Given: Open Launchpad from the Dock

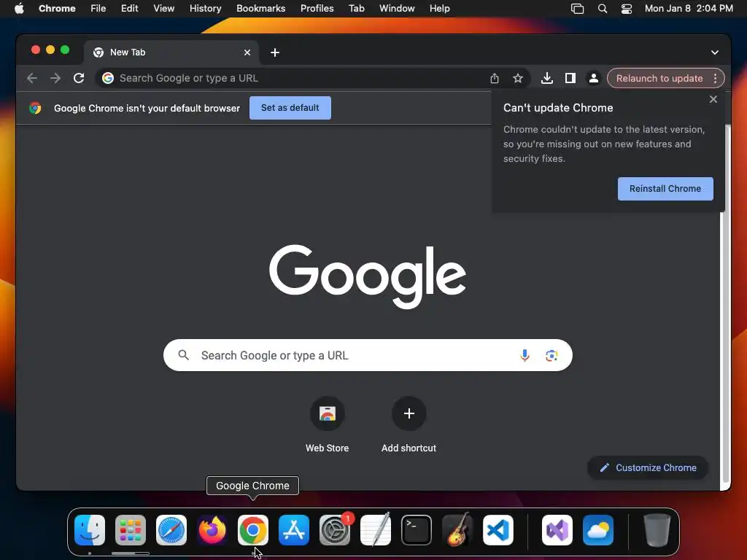Looking at the screenshot, I should pyautogui.click(x=131, y=530).
